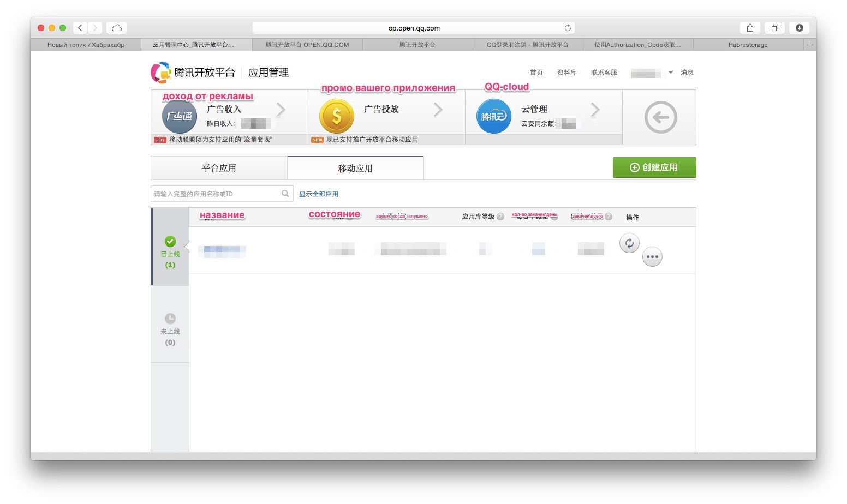This screenshot has width=847, height=504.
Task: Click the help icon after last header column
Action: coord(609,217)
